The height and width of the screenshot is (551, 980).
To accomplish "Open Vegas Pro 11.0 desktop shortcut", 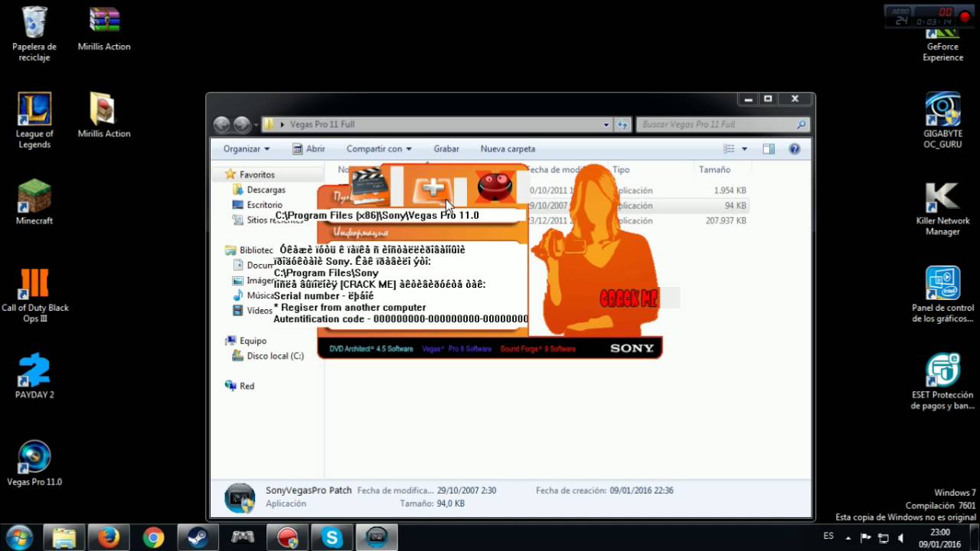I will click(x=34, y=464).
